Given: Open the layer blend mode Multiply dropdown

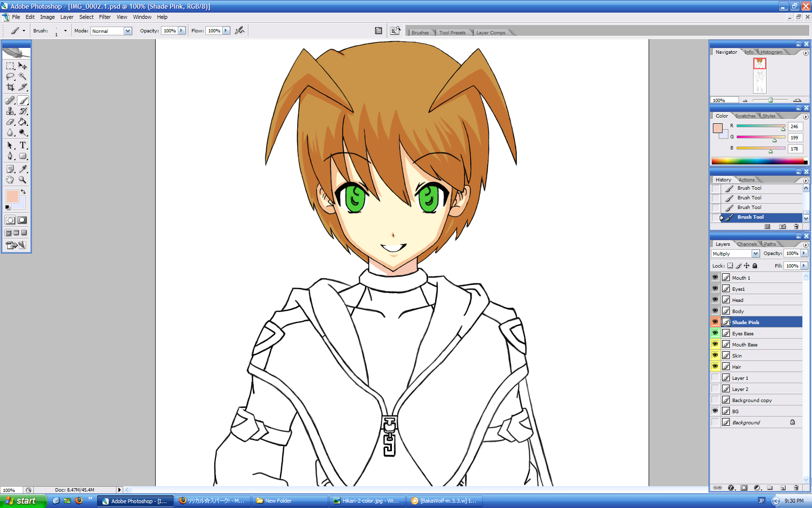Looking at the screenshot, I should pos(755,254).
